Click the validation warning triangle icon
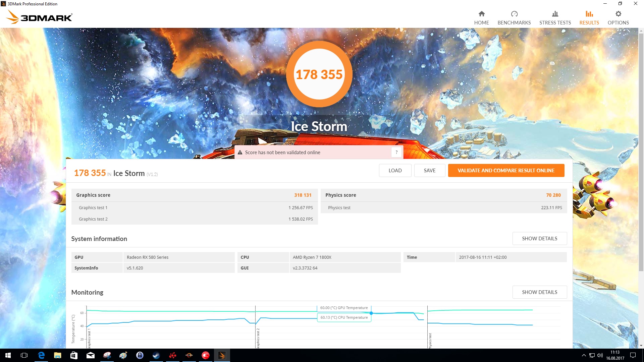 (x=240, y=153)
